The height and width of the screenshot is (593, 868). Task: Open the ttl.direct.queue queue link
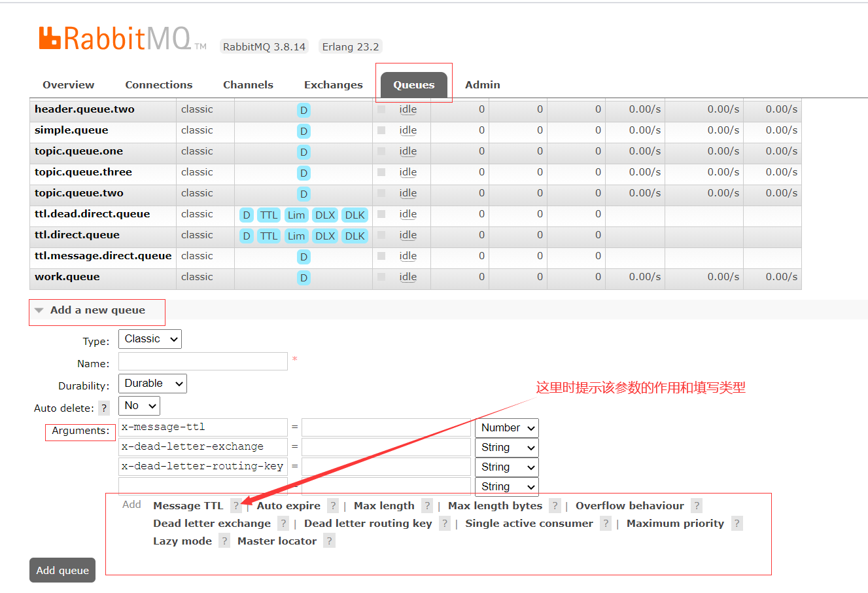point(77,235)
